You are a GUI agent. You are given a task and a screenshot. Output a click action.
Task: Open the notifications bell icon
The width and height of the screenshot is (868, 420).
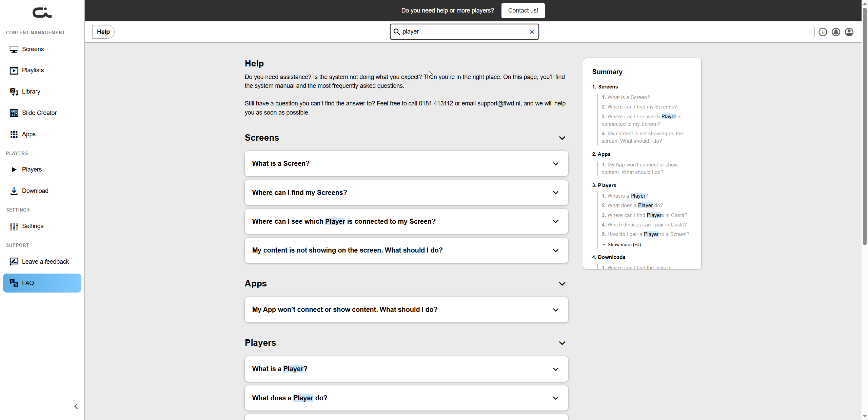[x=836, y=32]
